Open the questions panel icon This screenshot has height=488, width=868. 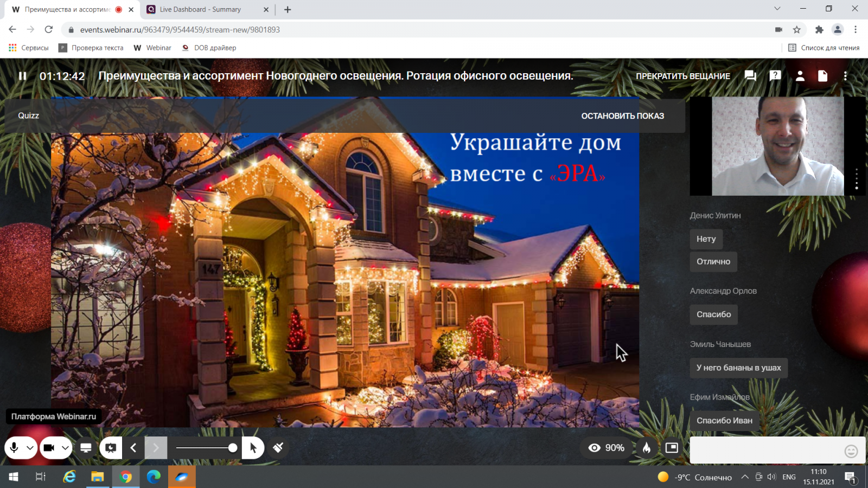(x=775, y=76)
